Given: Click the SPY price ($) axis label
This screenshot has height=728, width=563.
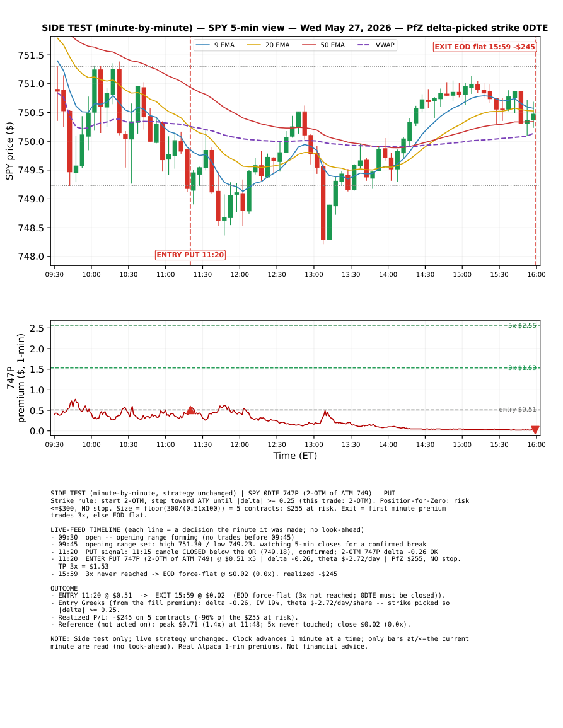Looking at the screenshot, I should pos(9,151).
